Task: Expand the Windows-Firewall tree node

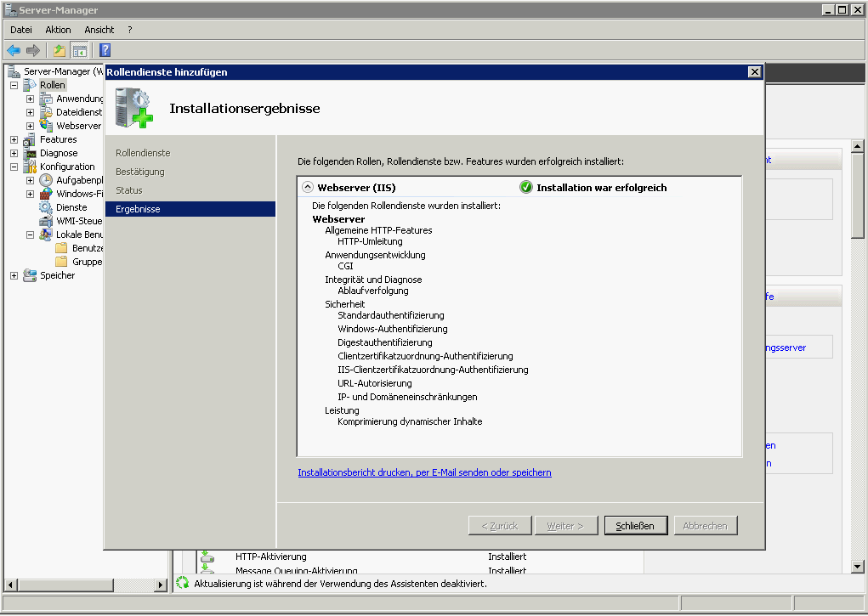Action: pos(31,194)
